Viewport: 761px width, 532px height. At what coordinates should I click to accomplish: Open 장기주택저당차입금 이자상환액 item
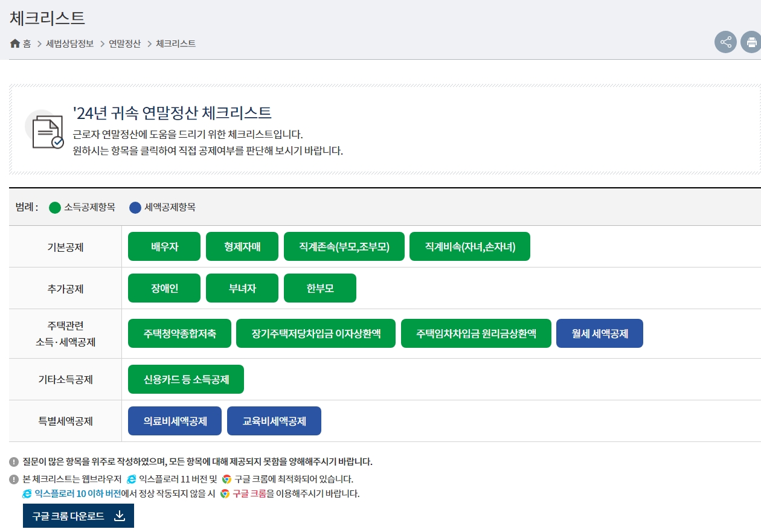tap(315, 333)
